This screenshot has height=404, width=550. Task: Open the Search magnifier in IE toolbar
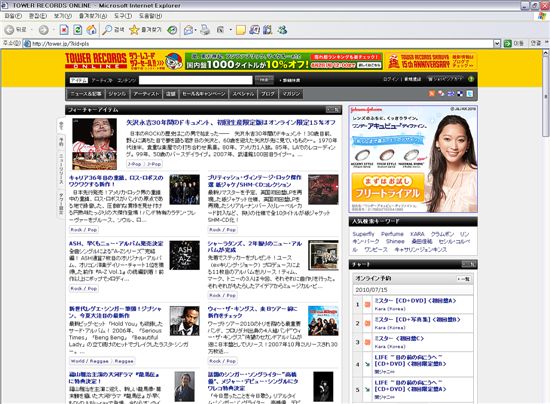pos(107,30)
